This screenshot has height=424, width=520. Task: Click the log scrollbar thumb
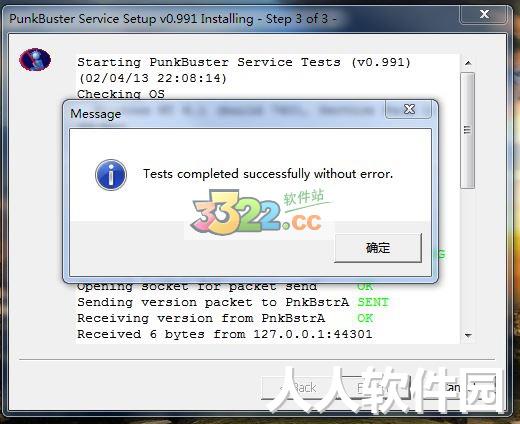click(467, 130)
